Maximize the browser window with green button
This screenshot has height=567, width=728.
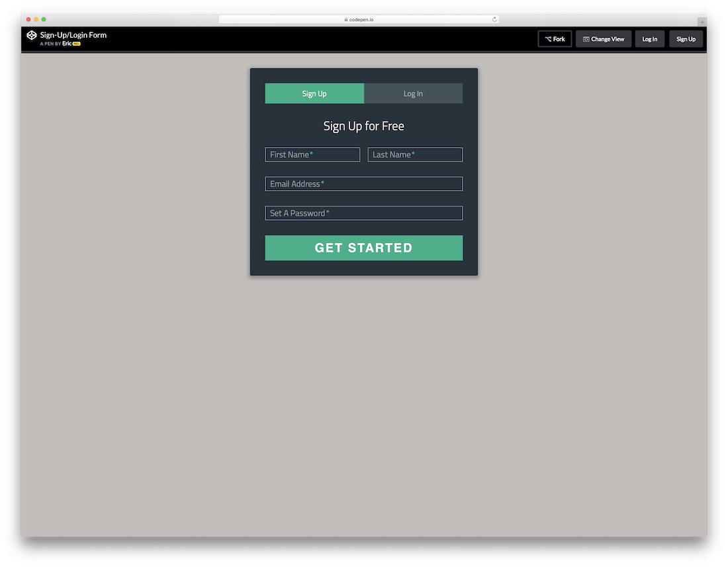[x=44, y=19]
